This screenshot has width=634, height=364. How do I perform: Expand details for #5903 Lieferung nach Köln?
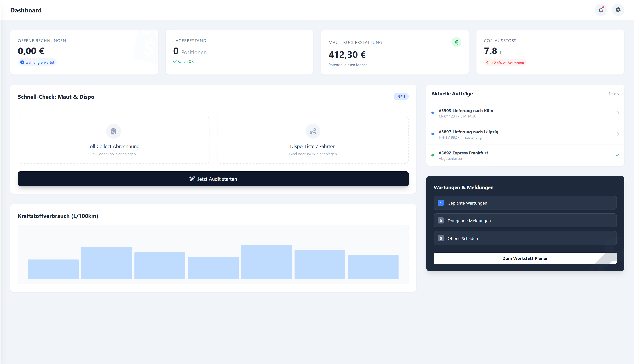pos(618,113)
